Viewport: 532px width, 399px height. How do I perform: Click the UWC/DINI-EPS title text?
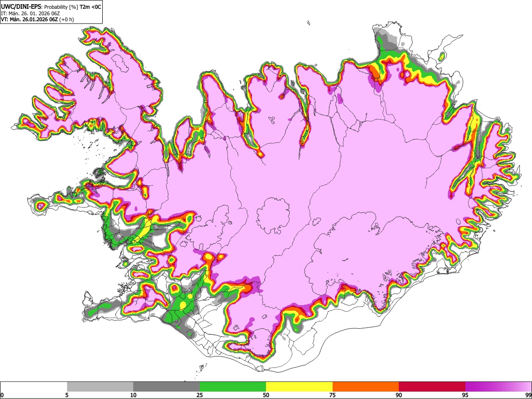tap(21, 6)
